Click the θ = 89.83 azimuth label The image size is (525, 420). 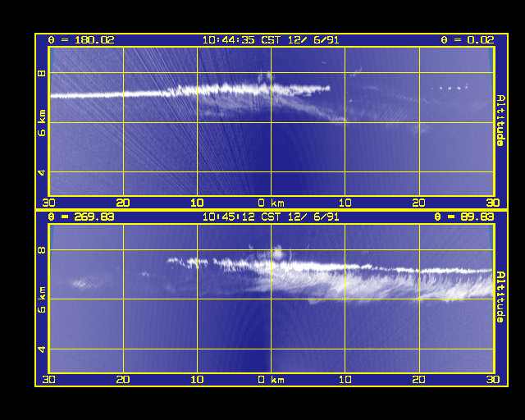464,217
